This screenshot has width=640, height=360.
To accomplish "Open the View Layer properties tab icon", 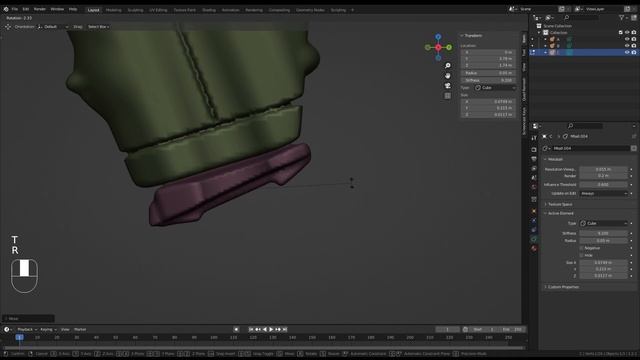I will [x=534, y=169].
